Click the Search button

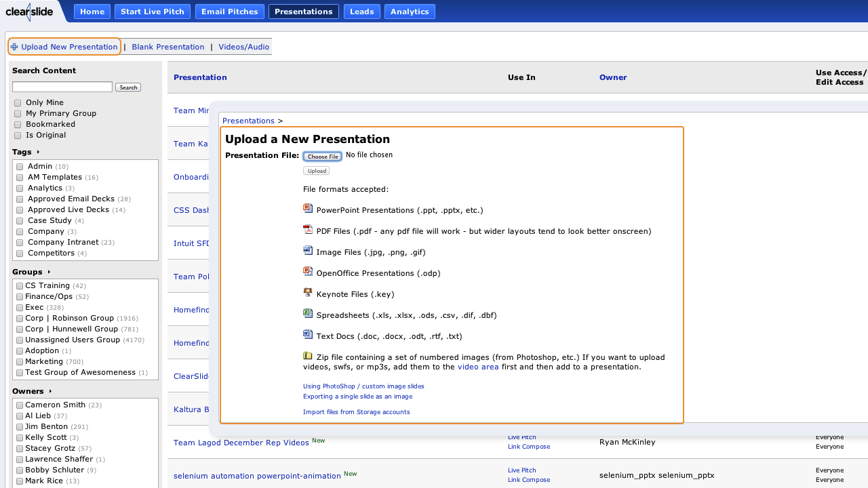tap(128, 87)
